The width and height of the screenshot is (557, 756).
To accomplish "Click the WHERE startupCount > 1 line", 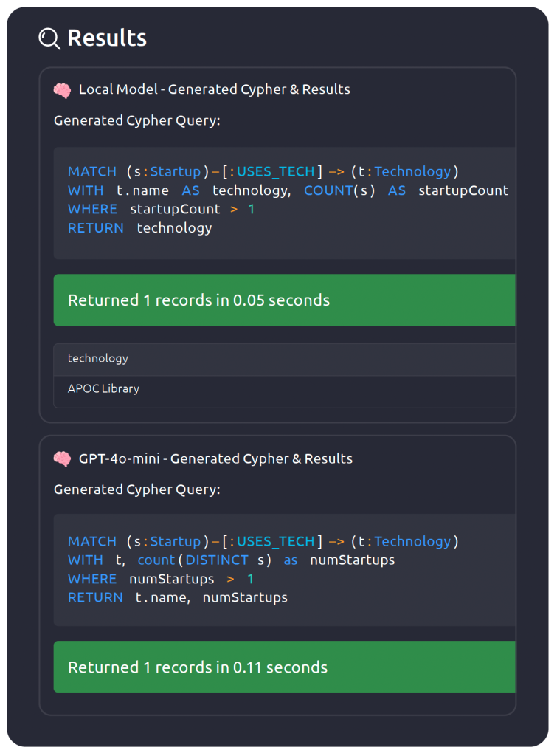I will tap(161, 210).
